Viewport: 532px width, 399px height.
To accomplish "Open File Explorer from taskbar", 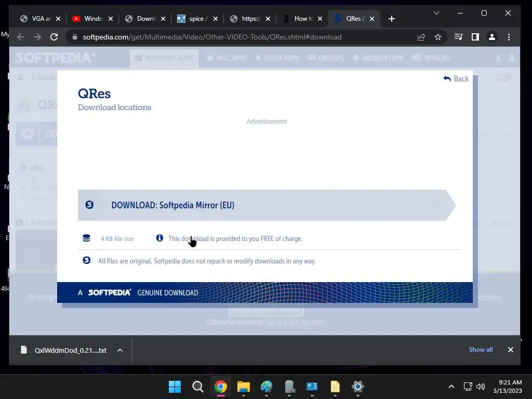I will [243, 387].
